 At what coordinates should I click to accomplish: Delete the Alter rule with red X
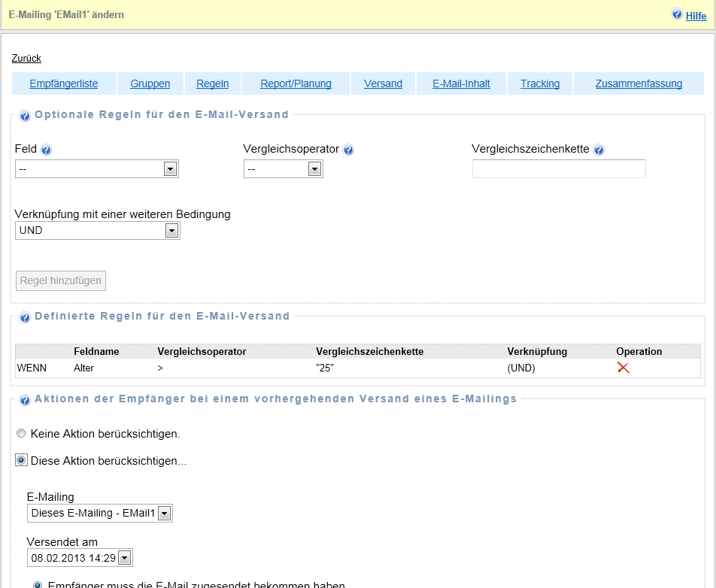pos(623,368)
